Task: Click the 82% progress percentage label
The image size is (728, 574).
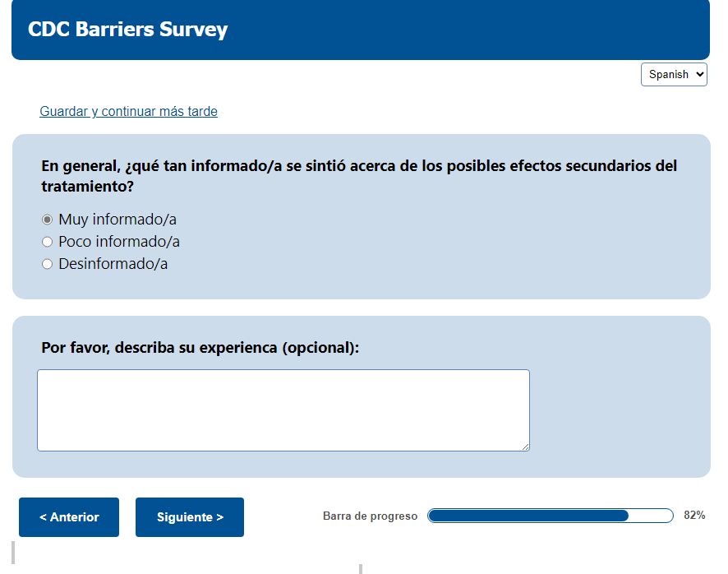Action: 694,516
